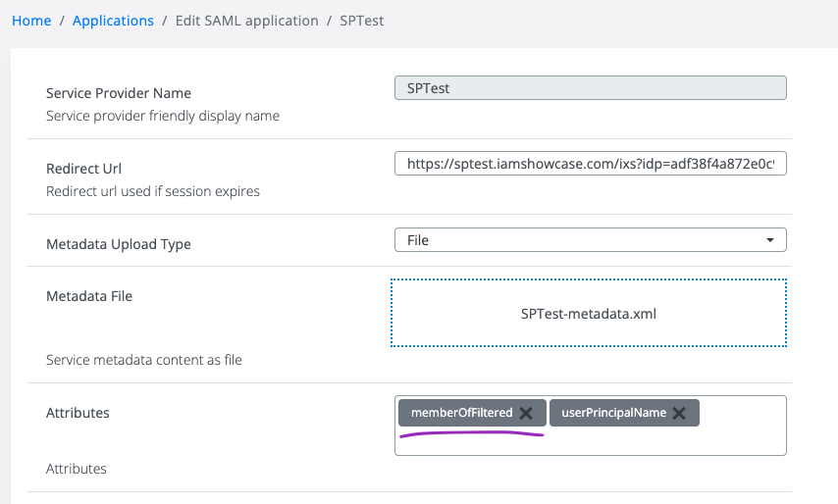This screenshot has width=838, height=504.
Task: Click the Service Provider Name label
Action: coord(119,93)
